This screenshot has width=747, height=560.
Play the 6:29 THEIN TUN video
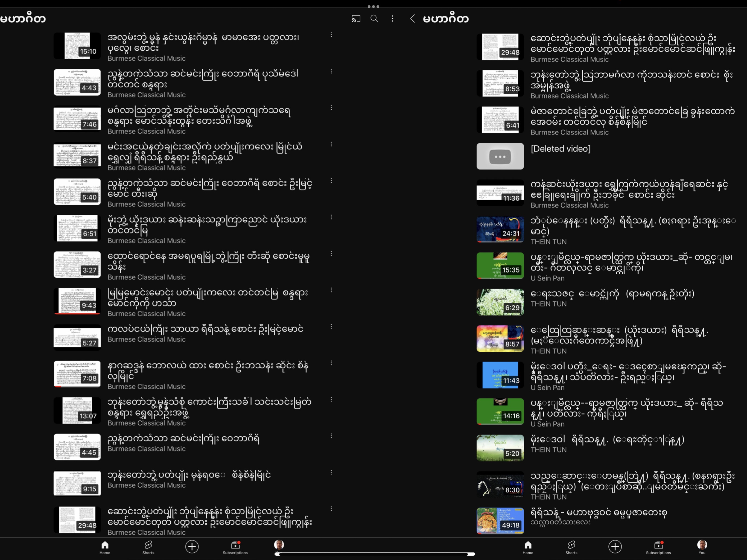click(500, 302)
